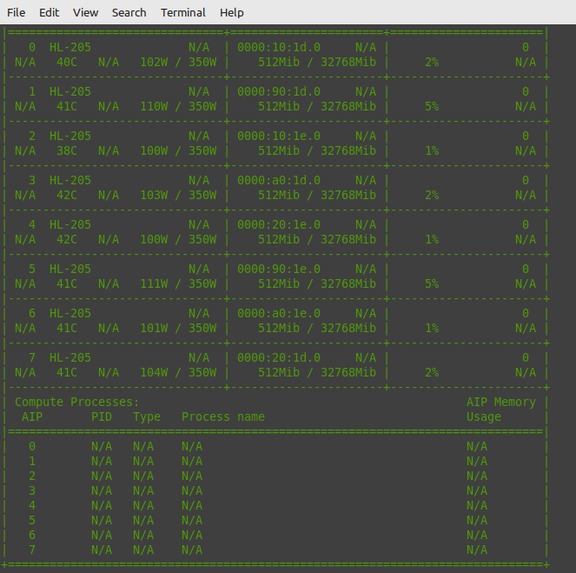The height and width of the screenshot is (573, 576).
Task: Click bus ID 0000:a0:1d.0
Action: pos(278,180)
